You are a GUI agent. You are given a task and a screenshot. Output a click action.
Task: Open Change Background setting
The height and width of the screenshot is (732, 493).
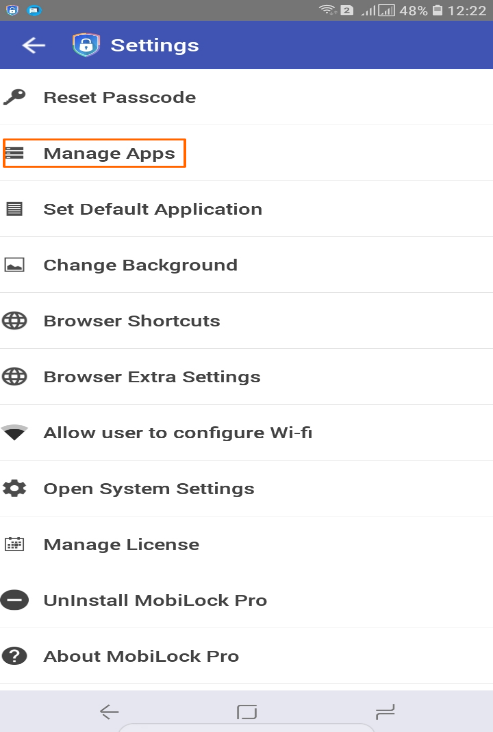click(246, 265)
